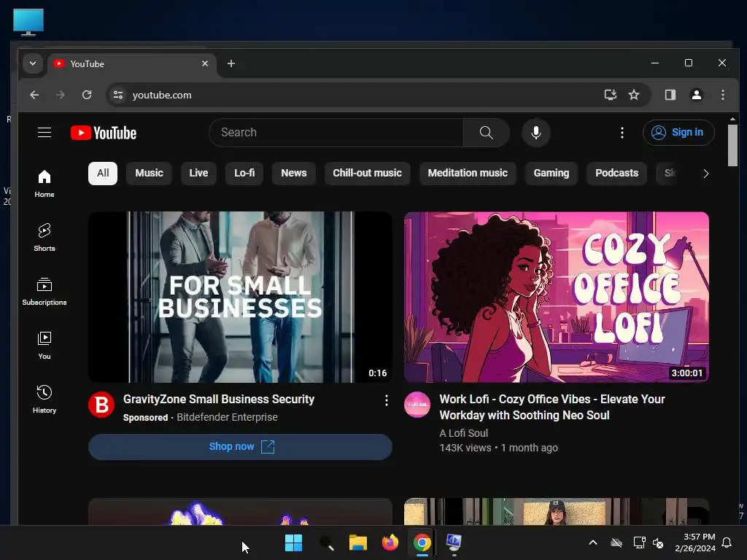Open the Chrome profile icon

pos(697,95)
